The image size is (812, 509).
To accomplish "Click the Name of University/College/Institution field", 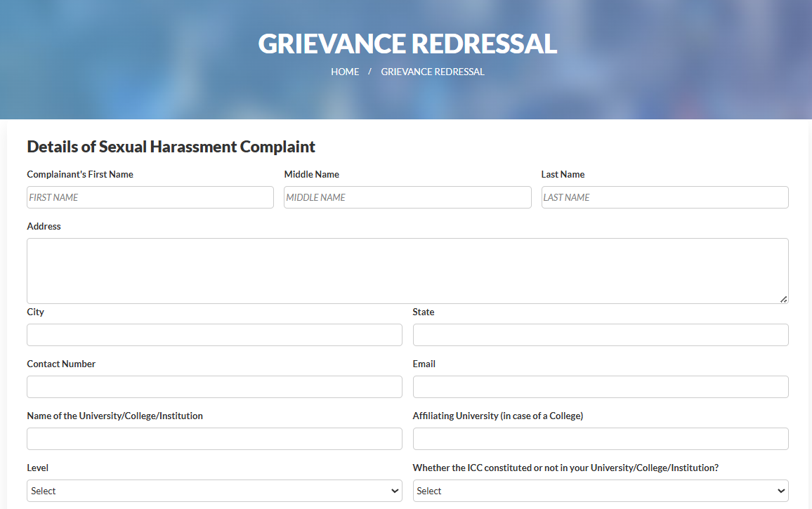I will [214, 439].
